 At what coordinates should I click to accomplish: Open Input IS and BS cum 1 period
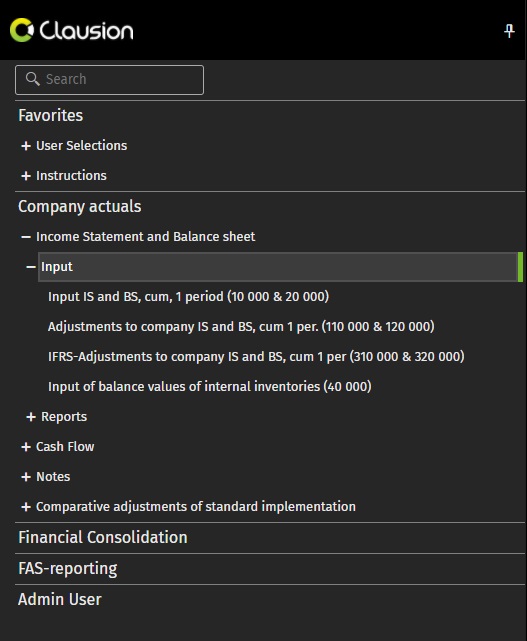(x=188, y=296)
